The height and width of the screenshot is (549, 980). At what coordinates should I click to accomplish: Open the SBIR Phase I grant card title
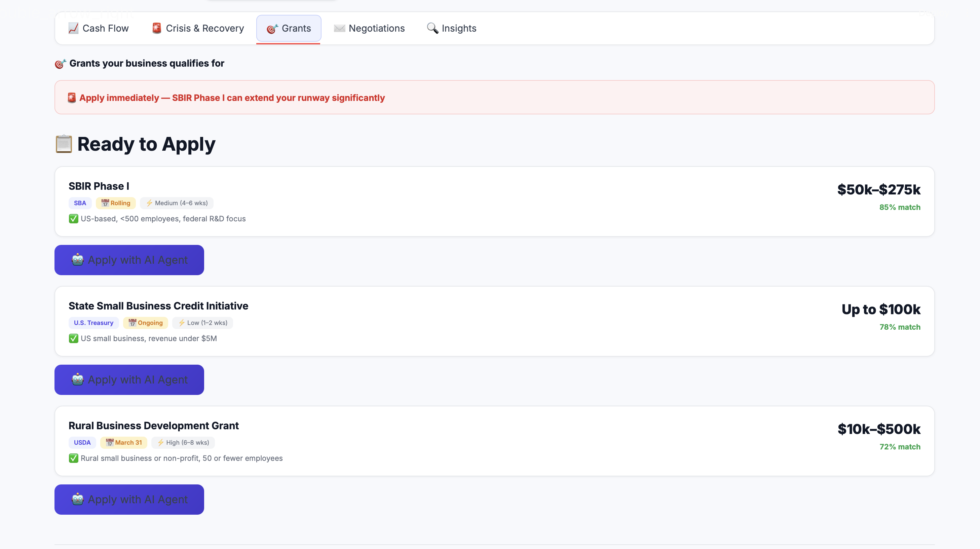tap(99, 186)
